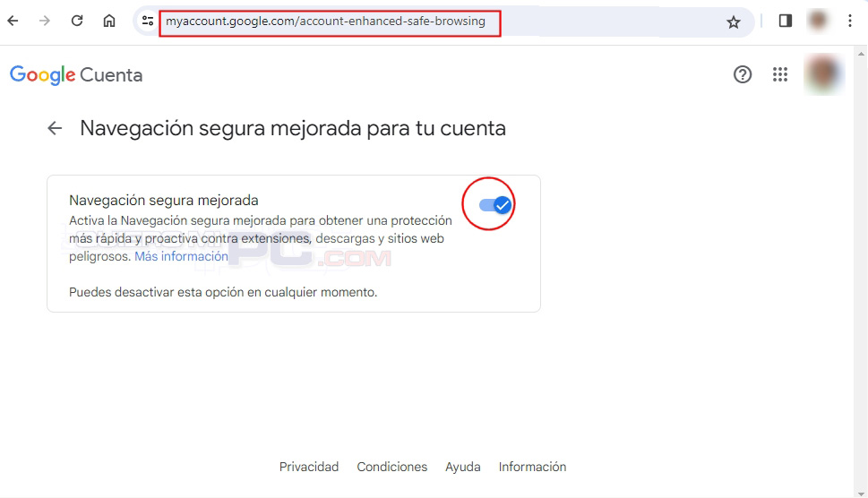Viewport: 868px width, 498px height.
Task: View site information icon in address bar
Action: [147, 21]
